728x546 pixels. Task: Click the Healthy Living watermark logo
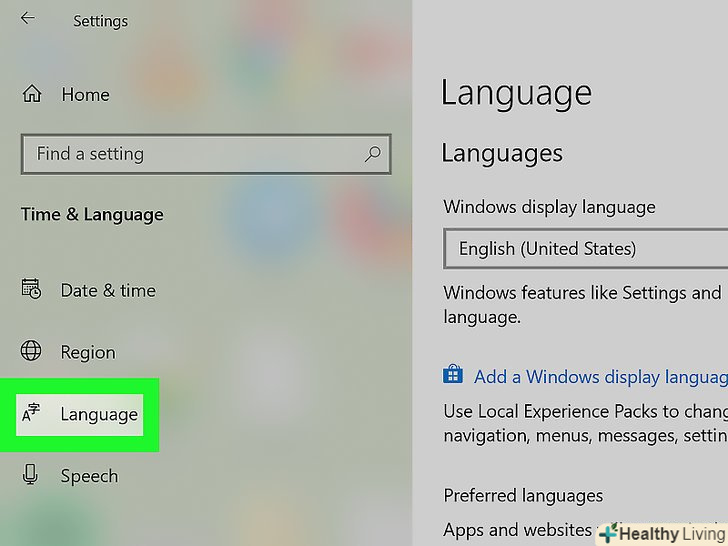pos(662,534)
